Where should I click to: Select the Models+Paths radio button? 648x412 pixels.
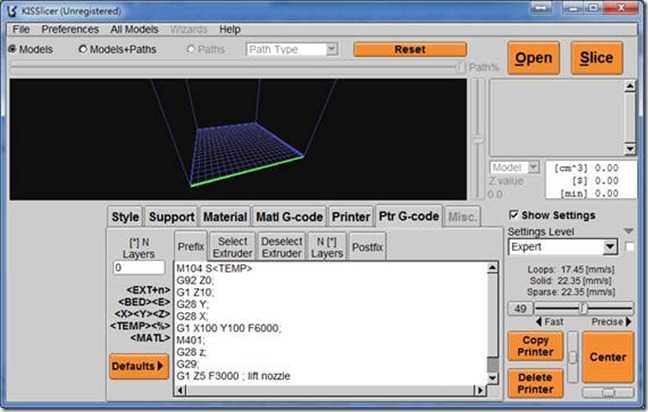point(83,49)
